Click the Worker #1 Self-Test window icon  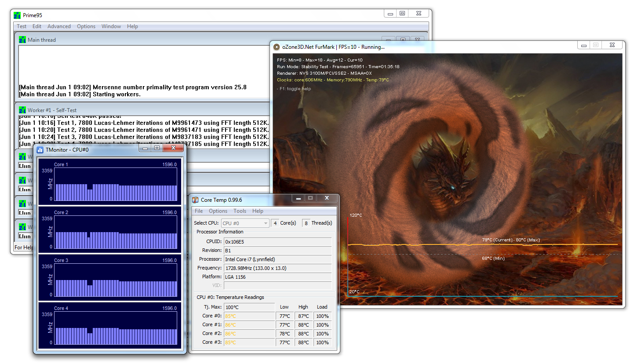pyautogui.click(x=22, y=110)
